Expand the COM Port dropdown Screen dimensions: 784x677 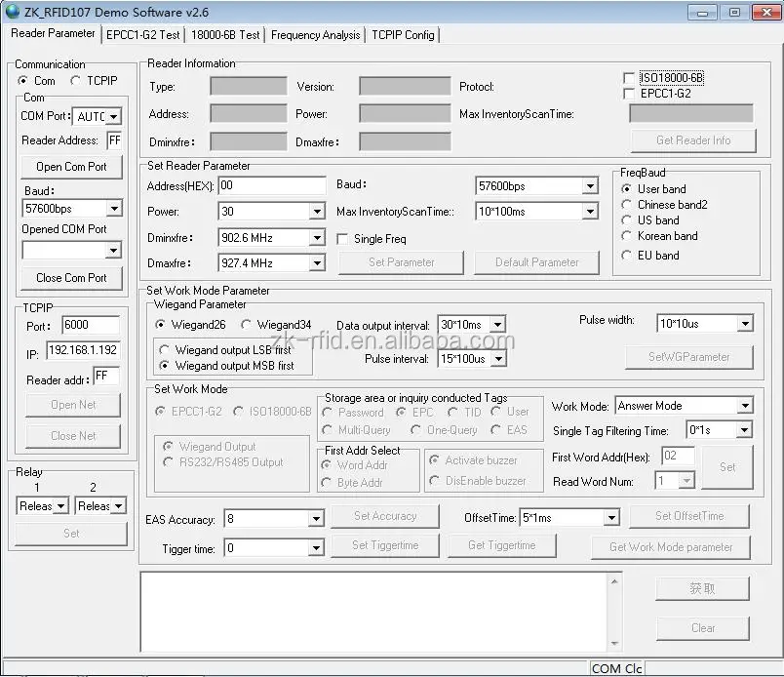pos(114,117)
